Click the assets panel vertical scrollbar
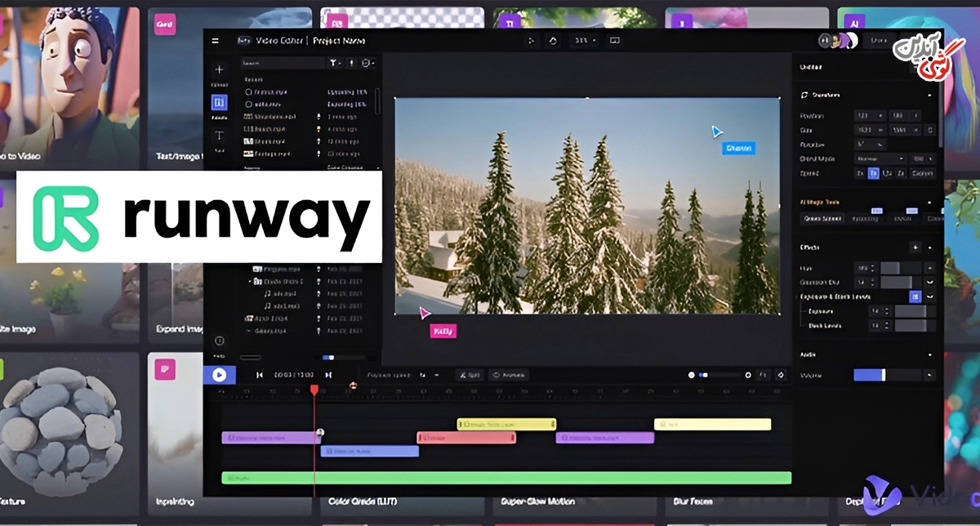The image size is (980, 526). coord(376,100)
